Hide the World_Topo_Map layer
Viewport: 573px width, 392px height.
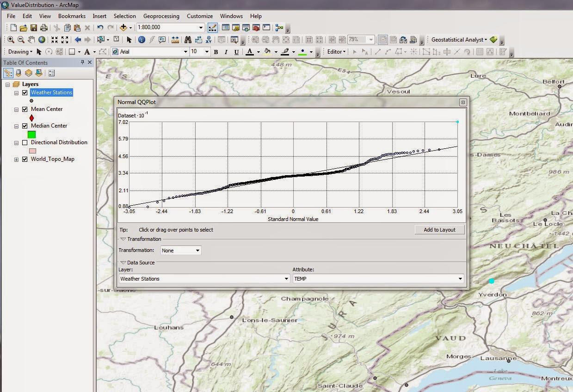coord(25,159)
